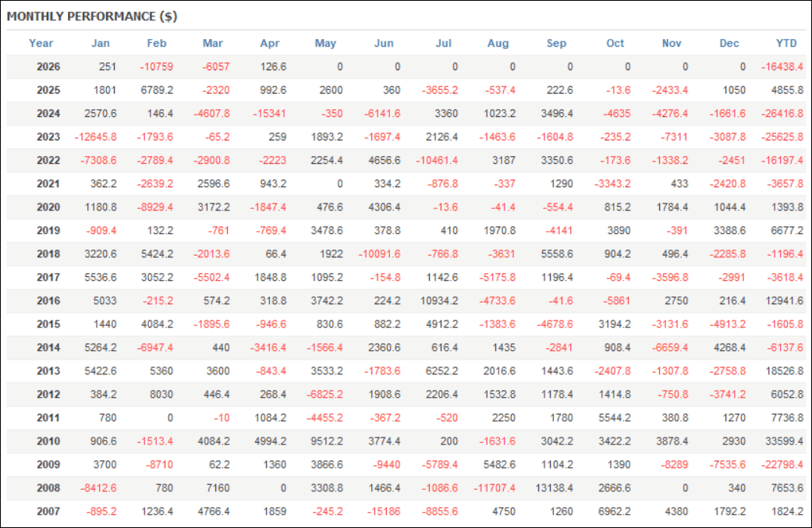Select the 2007 Jun value -15186
The image size is (812, 528).
pos(384,512)
